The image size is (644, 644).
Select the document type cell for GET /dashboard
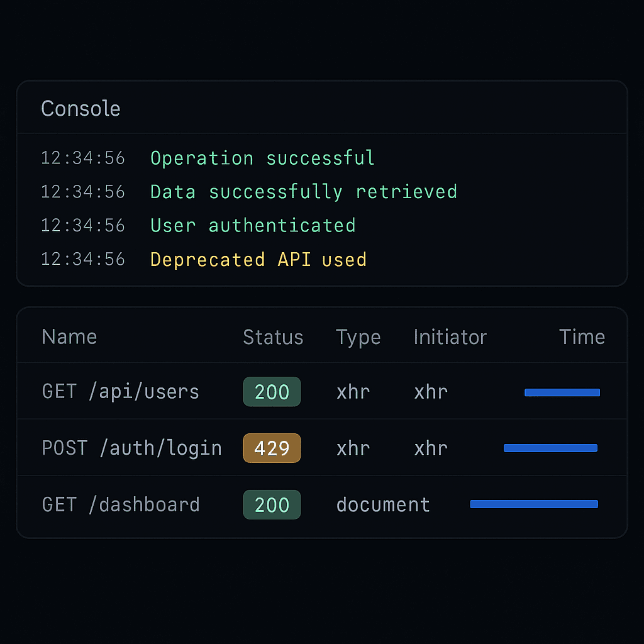click(x=383, y=504)
